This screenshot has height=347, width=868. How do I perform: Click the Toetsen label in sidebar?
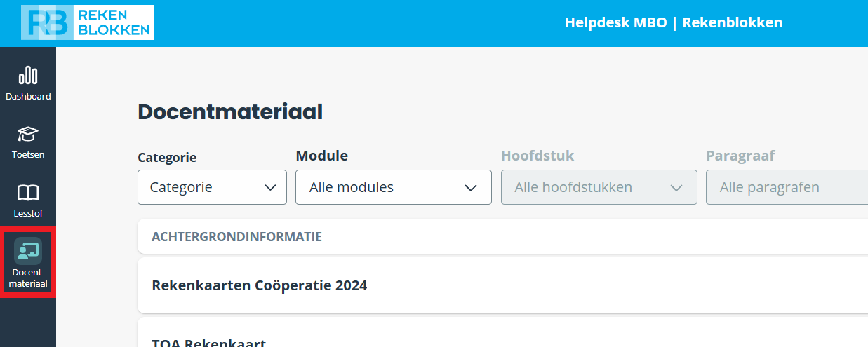click(28, 154)
